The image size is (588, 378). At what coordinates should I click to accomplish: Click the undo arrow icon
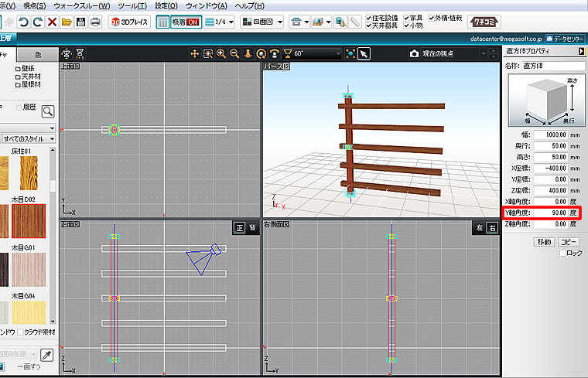[22, 22]
